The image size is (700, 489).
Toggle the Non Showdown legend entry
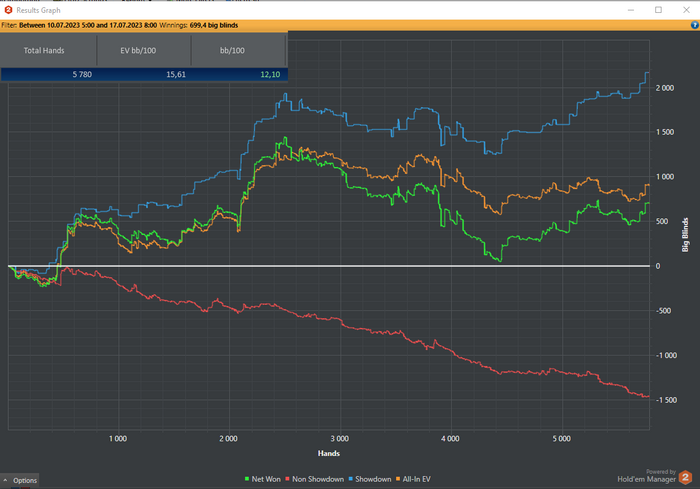[x=314, y=479]
